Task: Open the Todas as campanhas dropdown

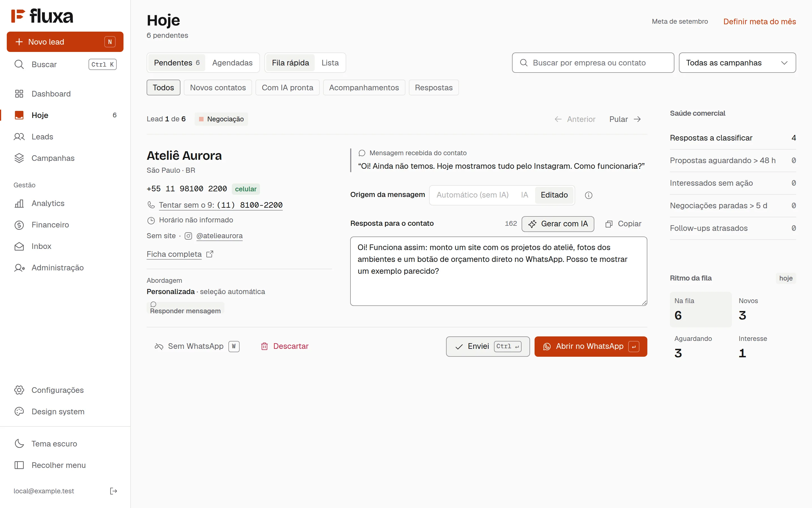Action: pos(737,63)
